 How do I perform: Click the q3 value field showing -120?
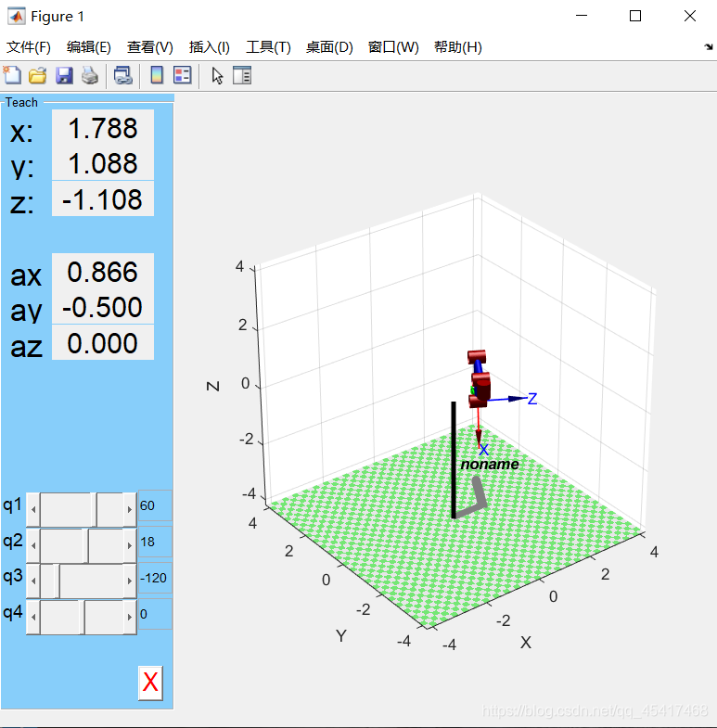[154, 578]
